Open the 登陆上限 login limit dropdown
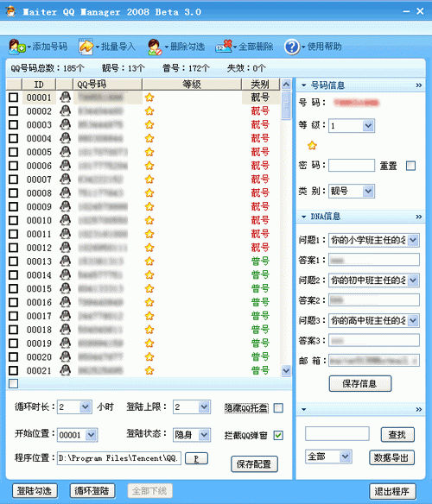Image resolution: width=432 pixels, height=504 pixels. click(x=204, y=407)
